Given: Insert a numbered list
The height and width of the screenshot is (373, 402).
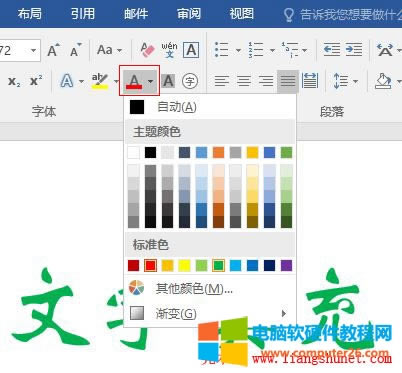Looking at the screenshot, I should click(x=256, y=50).
